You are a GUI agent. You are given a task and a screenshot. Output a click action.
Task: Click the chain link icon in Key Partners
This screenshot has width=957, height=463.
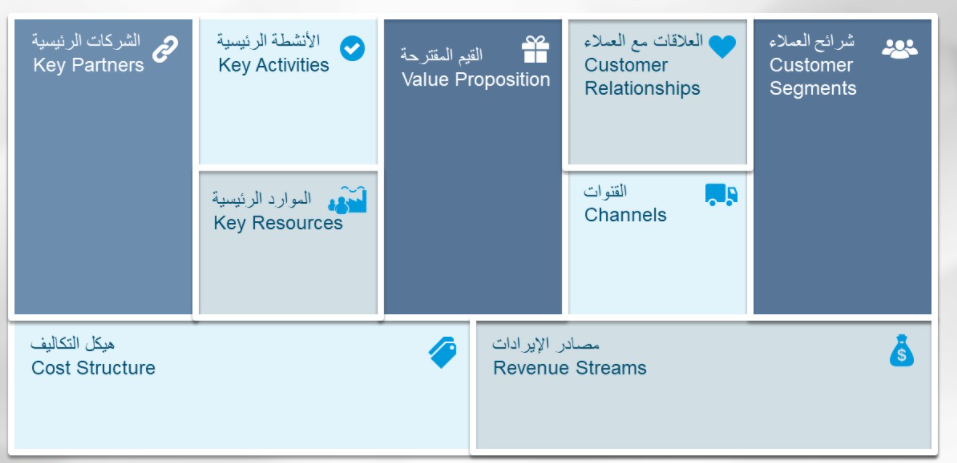(x=165, y=47)
